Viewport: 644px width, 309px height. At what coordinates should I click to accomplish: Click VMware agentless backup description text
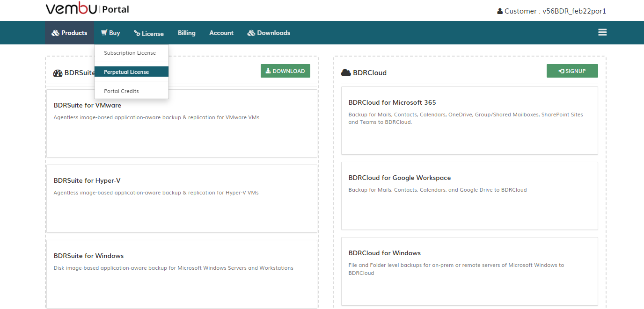coord(156,117)
